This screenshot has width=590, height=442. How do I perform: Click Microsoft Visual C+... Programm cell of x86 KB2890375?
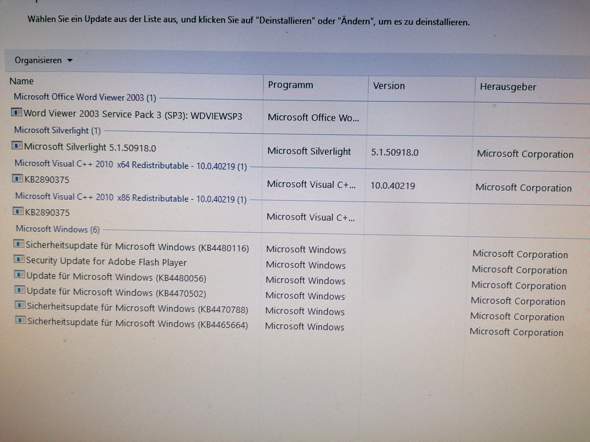pyautogui.click(x=310, y=217)
